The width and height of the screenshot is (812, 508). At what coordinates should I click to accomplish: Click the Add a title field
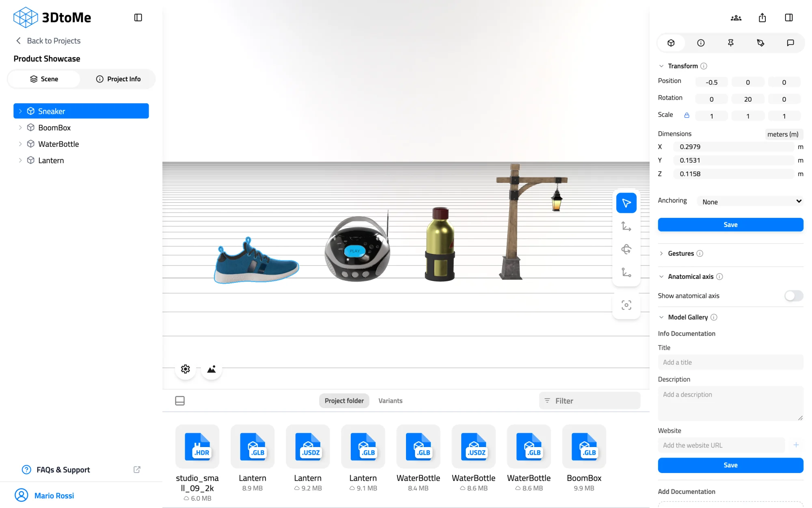click(730, 363)
